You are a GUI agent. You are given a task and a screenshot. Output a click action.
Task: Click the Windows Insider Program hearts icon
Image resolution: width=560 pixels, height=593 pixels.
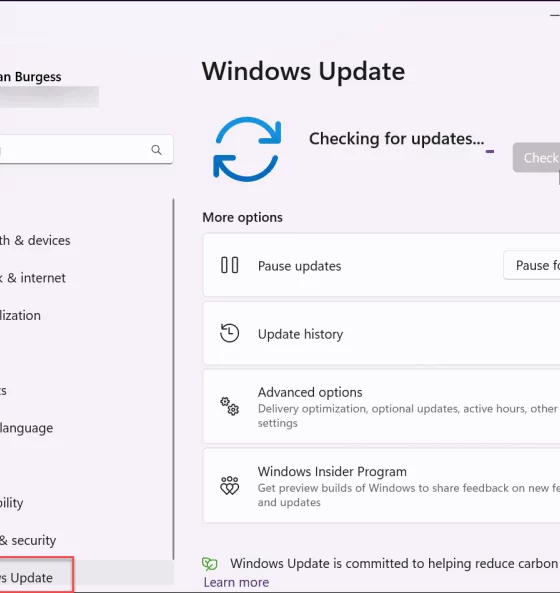(x=230, y=486)
